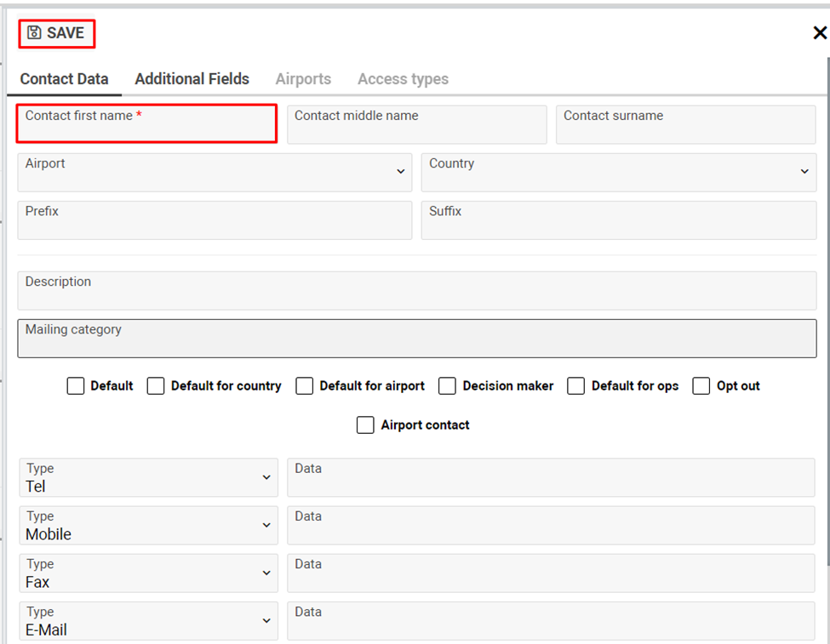Click into the Description field

[x=416, y=291]
